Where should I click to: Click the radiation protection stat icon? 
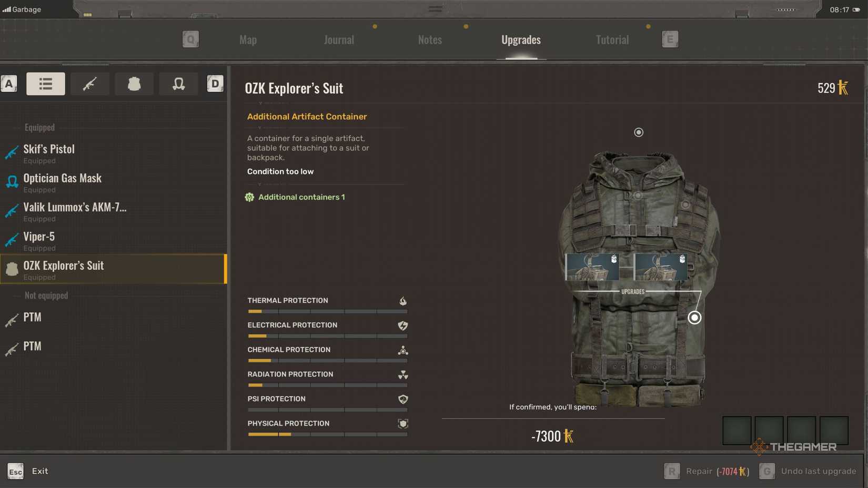click(x=402, y=375)
